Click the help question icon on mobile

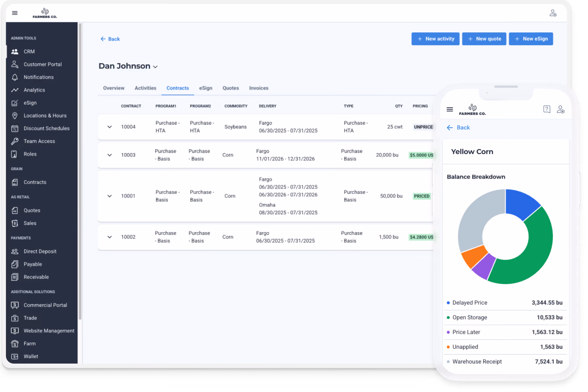pyautogui.click(x=547, y=109)
